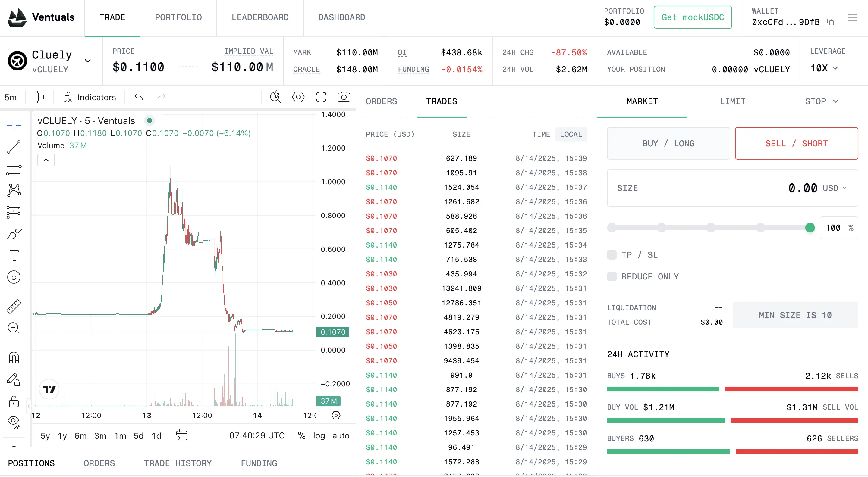Image resolution: width=868 pixels, height=477 pixels.
Task: Open the emoji sticker tool
Action: [x=14, y=277]
